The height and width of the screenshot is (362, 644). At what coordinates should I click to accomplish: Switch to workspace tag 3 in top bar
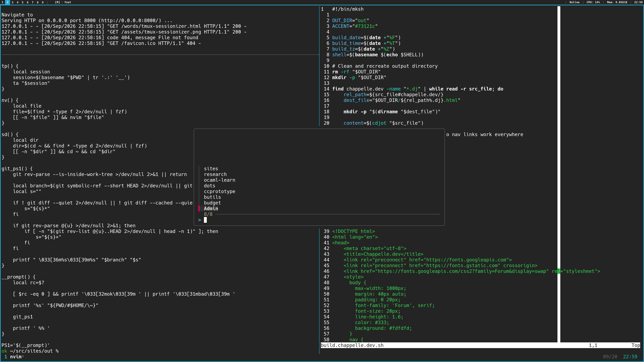point(13,2)
